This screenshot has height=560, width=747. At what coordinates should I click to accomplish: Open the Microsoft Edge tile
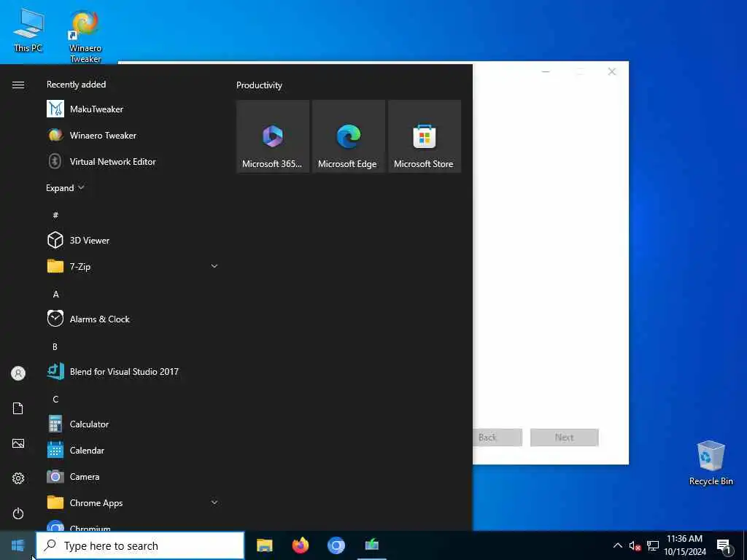(348, 136)
